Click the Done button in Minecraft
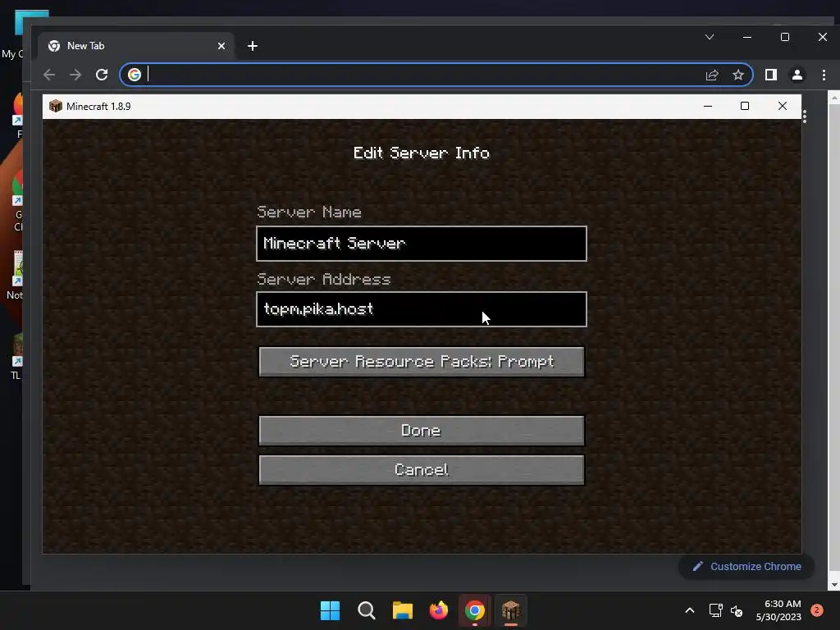The height and width of the screenshot is (630, 840). click(x=421, y=430)
